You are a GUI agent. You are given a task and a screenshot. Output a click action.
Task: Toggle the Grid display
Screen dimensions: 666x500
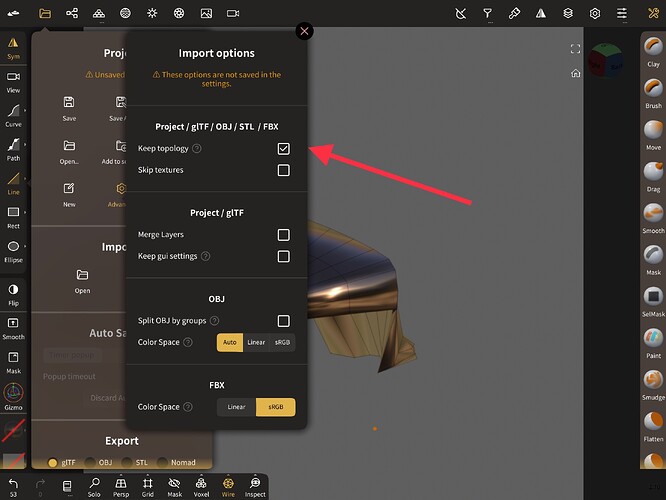(x=147, y=487)
